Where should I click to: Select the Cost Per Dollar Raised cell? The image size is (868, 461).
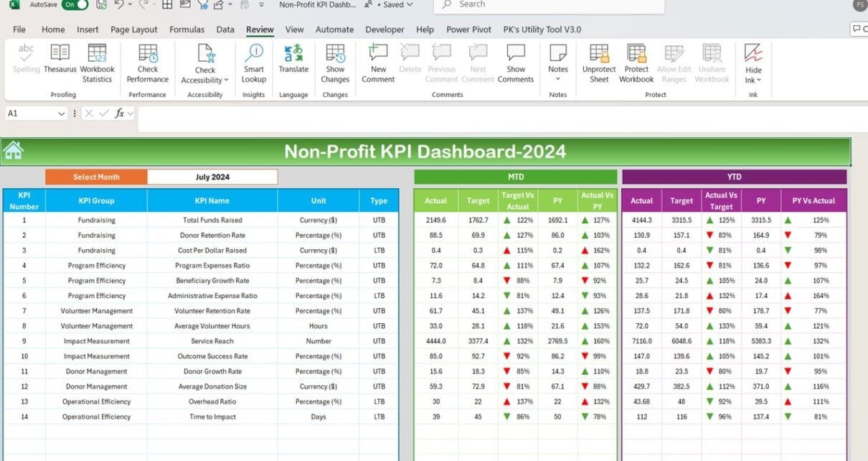point(212,251)
